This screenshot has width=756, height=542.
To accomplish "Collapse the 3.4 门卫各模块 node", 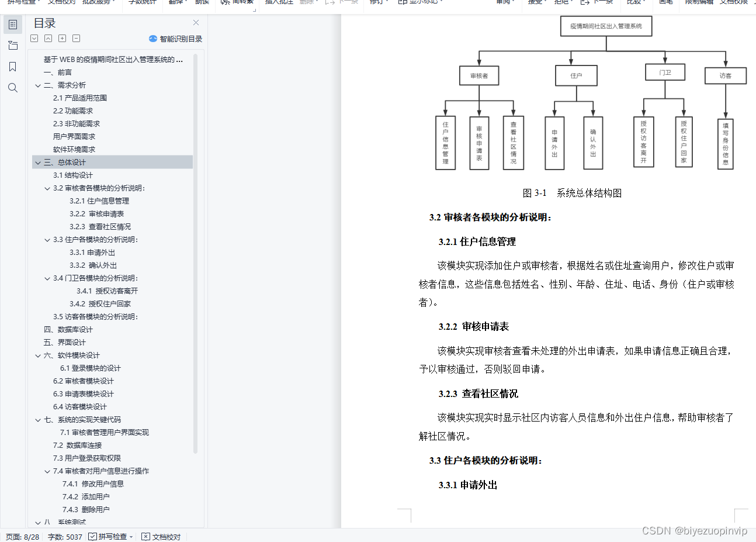I will [x=47, y=278].
